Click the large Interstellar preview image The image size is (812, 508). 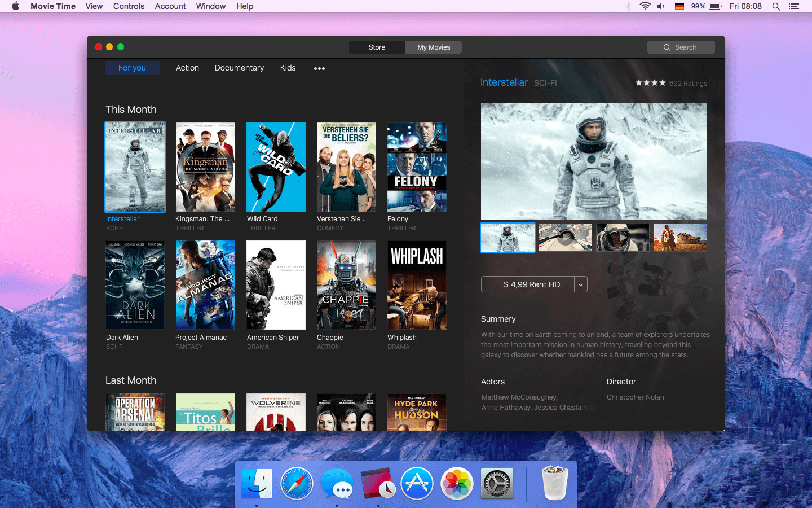pyautogui.click(x=594, y=161)
